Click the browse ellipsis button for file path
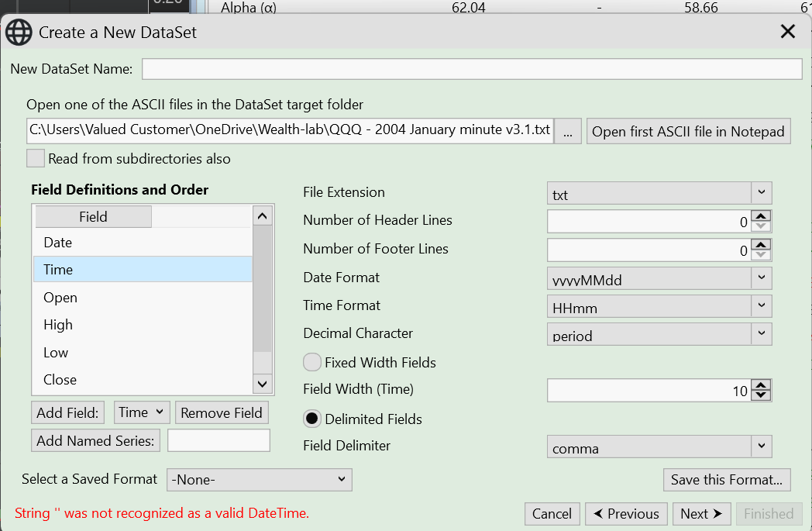 click(568, 132)
